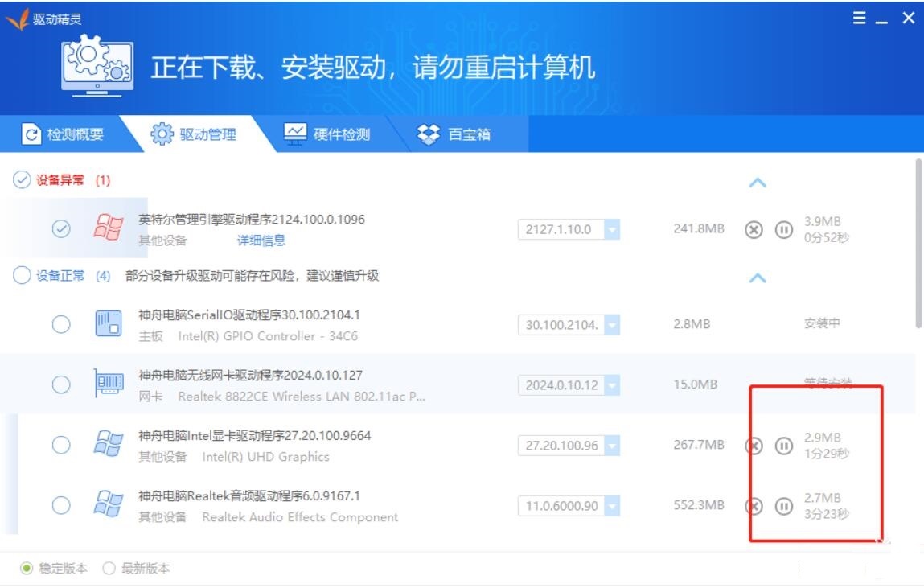Cancel download of Realtek音频驱动程序

click(754, 506)
